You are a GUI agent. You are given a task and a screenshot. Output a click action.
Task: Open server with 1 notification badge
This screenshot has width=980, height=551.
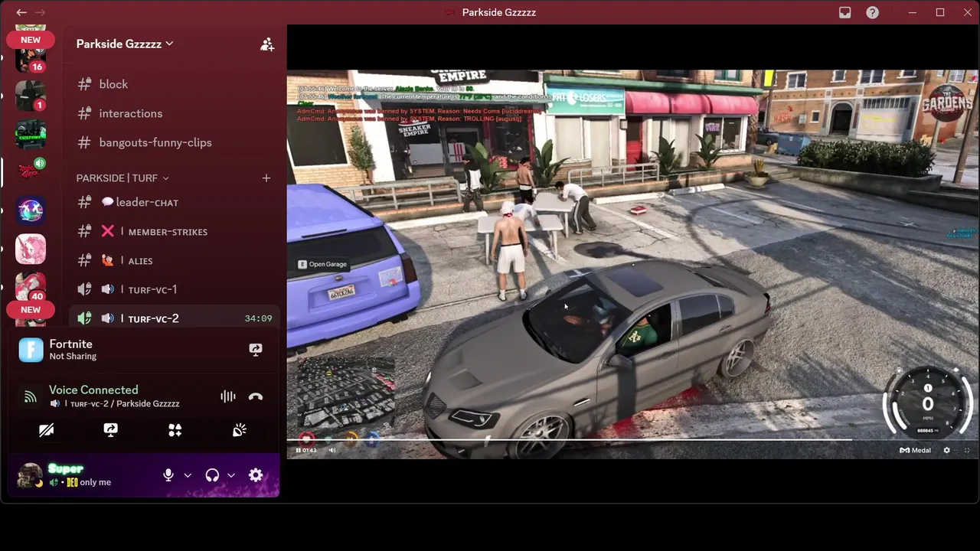coord(31,96)
